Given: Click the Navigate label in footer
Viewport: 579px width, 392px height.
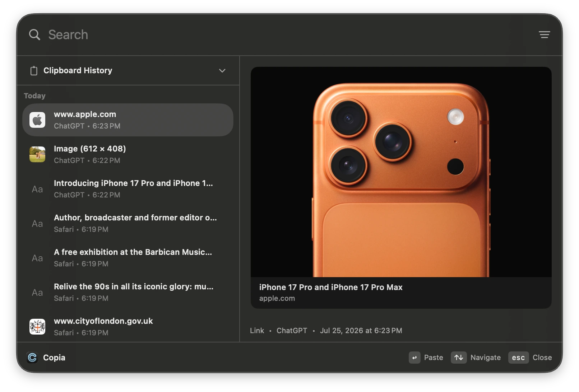Looking at the screenshot, I should click(486, 358).
